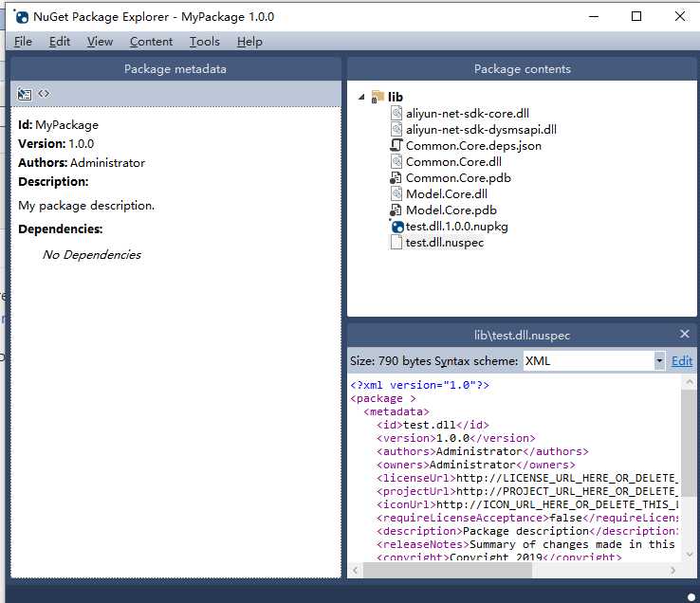Click the <id>test.dll</id> line in XML
The image size is (700, 603).
[x=433, y=425]
